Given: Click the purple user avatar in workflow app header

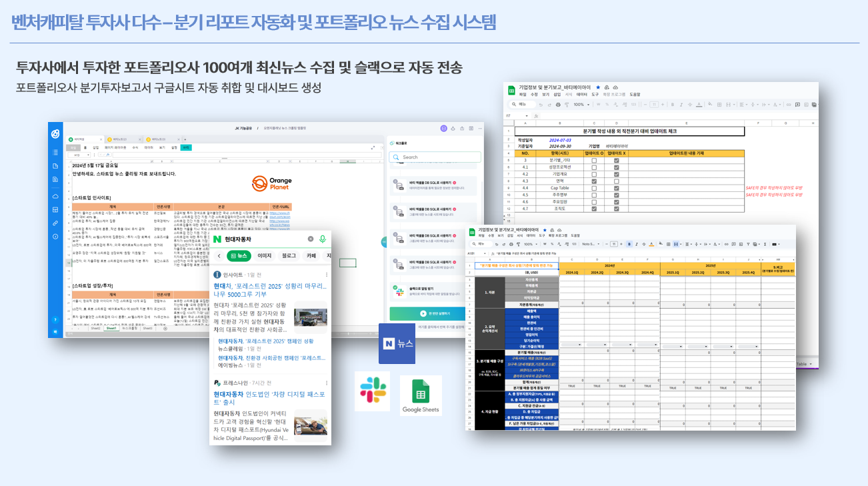Looking at the screenshot, I should (x=443, y=129).
